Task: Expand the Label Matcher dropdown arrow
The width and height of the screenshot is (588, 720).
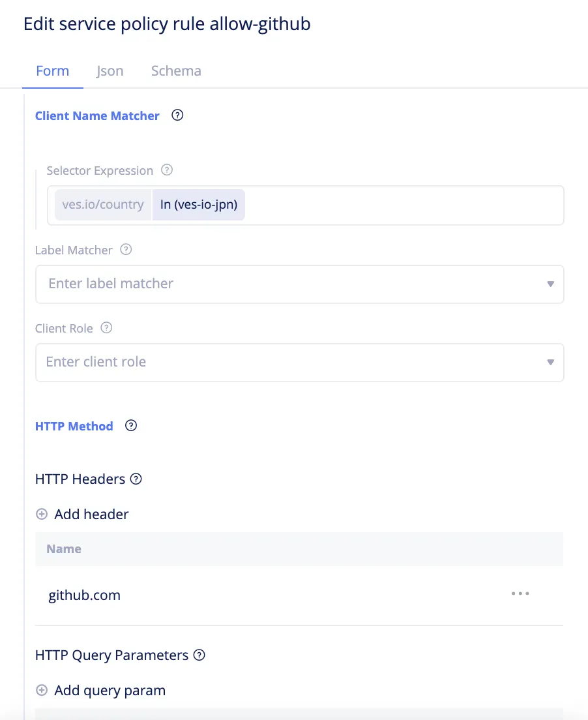Action: (x=550, y=284)
